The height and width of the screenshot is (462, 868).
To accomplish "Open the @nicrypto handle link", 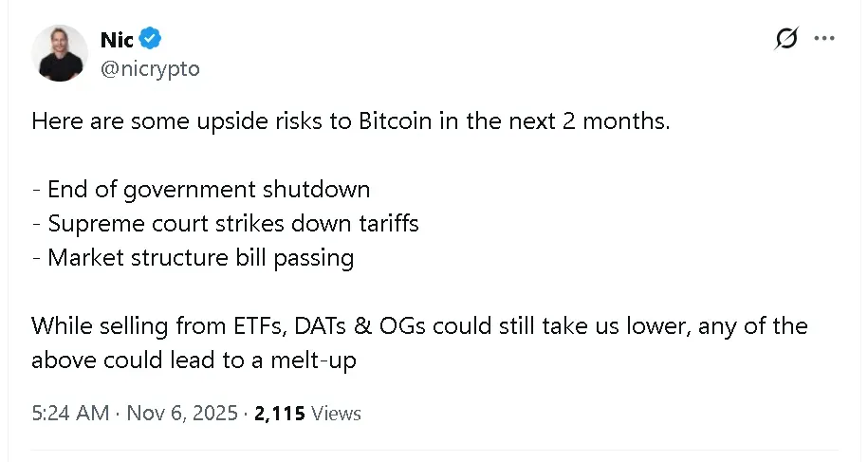I will pyautogui.click(x=150, y=68).
